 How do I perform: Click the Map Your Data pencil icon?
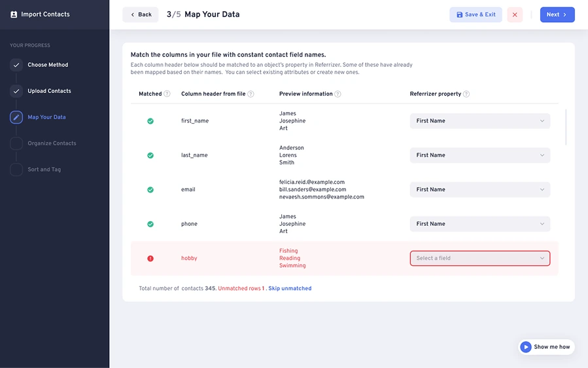[16, 117]
